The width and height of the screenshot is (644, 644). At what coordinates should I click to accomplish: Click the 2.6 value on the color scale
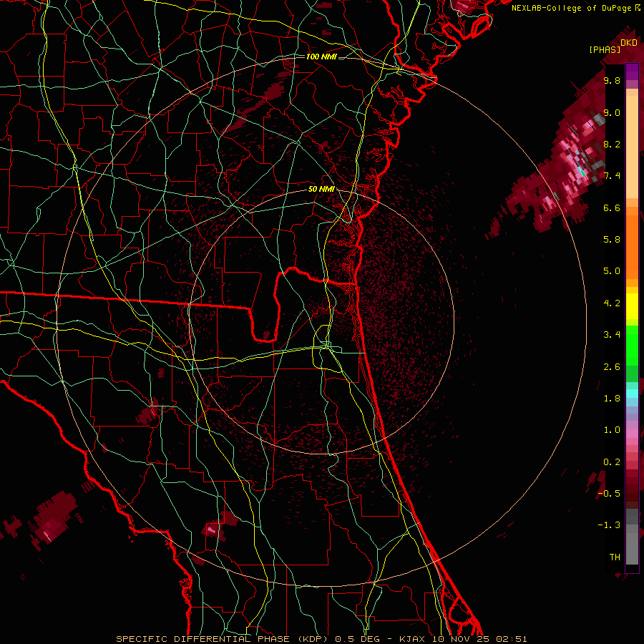pyautogui.click(x=612, y=367)
